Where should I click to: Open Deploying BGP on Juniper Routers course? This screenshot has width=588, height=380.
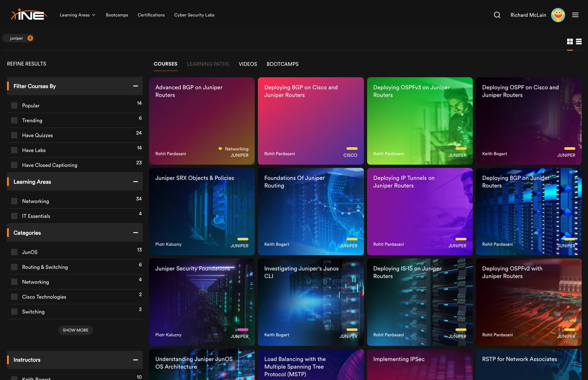pos(529,212)
